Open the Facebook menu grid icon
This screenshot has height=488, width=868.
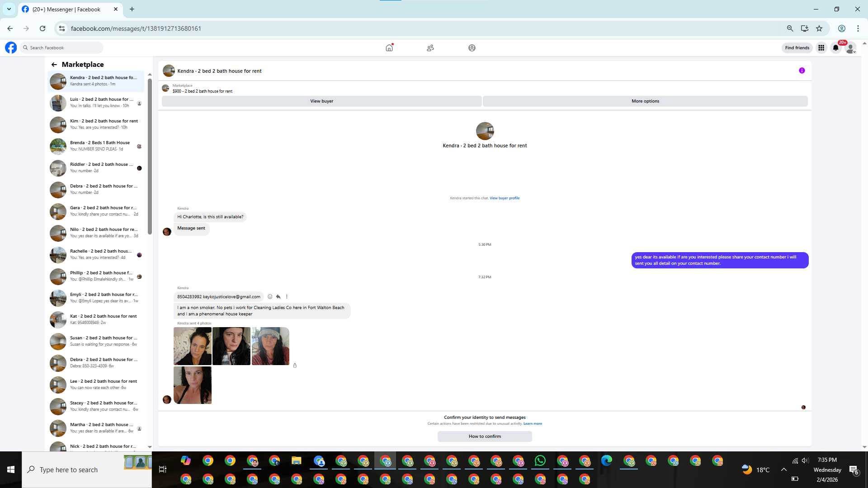[x=821, y=48]
